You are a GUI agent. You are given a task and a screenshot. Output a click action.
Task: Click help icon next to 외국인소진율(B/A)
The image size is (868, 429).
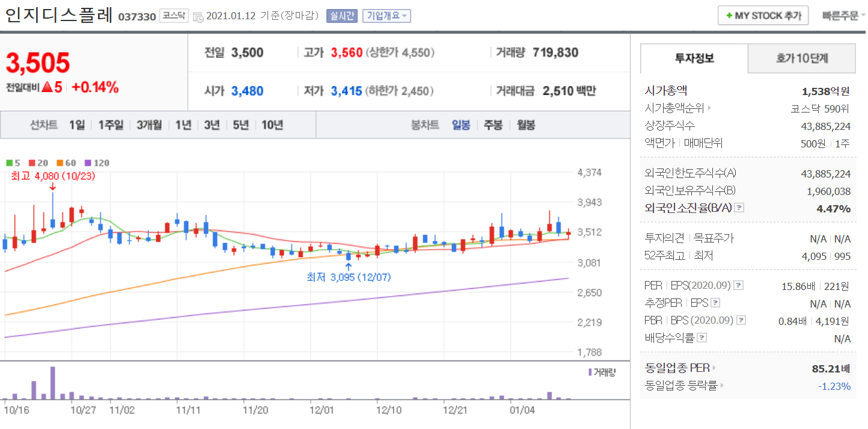[x=739, y=208]
